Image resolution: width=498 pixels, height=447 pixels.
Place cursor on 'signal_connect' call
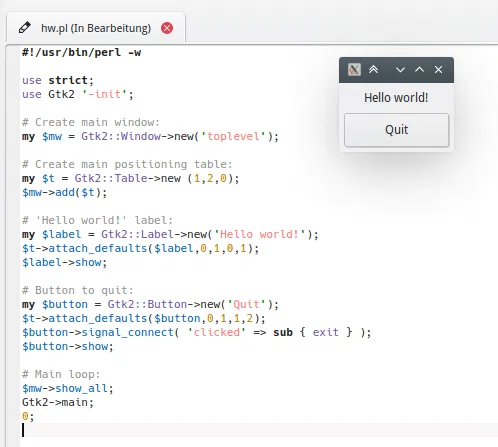tap(128, 332)
